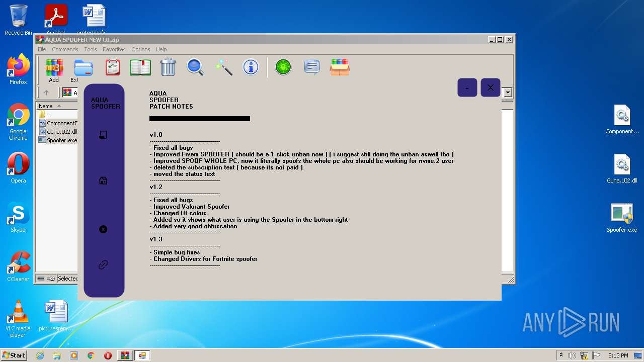Open Windows Media Player taskbar icon

click(x=74, y=355)
